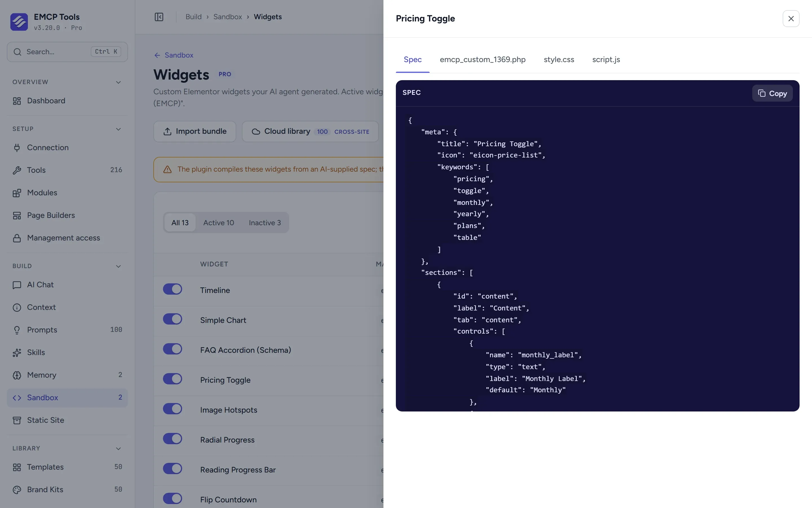Switch off the Pricing Toggle widget
Screen dimensions: 812x508
click(173, 379)
